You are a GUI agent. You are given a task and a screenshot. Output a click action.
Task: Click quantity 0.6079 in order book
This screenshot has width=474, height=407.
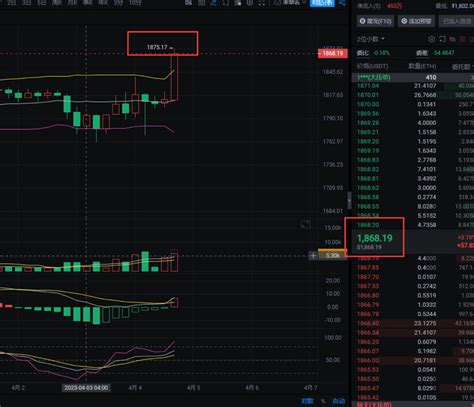pos(427,342)
